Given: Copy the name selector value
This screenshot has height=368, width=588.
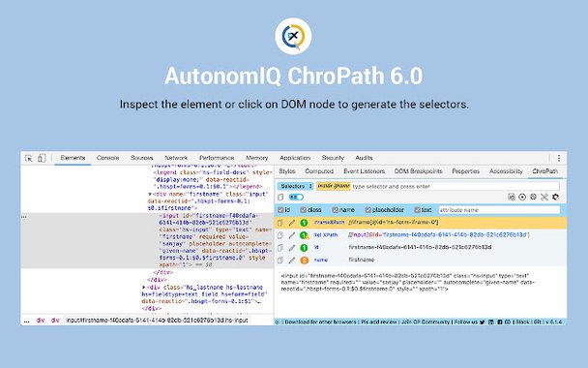Looking at the screenshot, I should (280, 261).
